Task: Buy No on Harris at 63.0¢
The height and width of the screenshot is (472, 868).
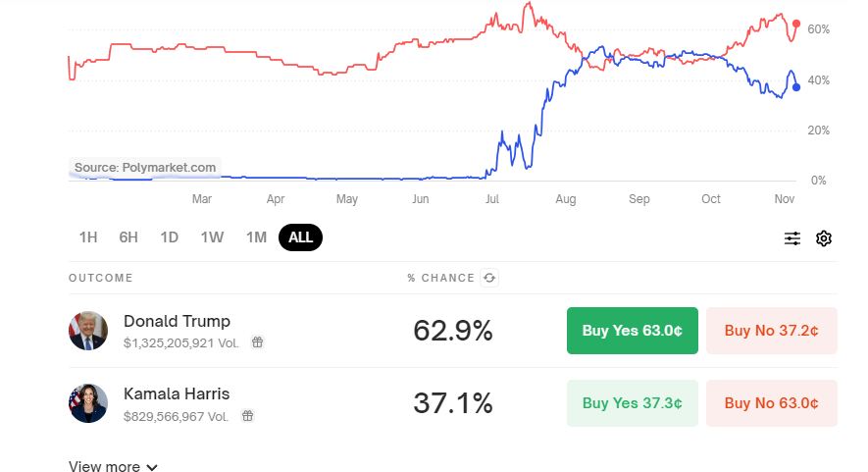Action: (x=771, y=403)
